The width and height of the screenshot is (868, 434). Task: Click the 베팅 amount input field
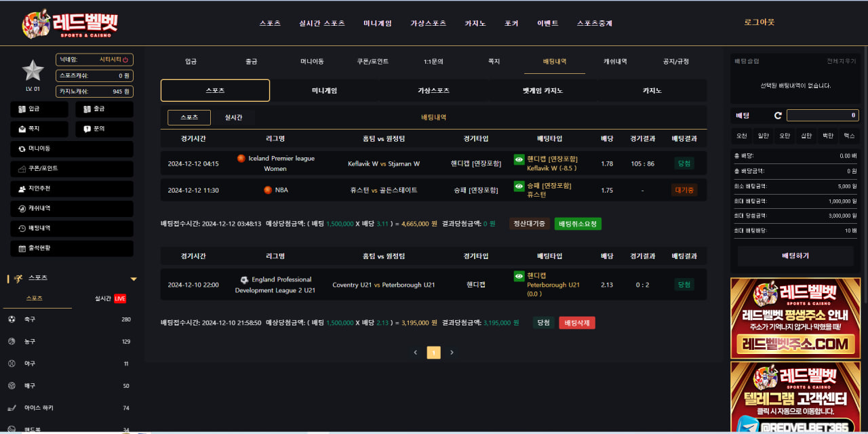pyautogui.click(x=822, y=115)
